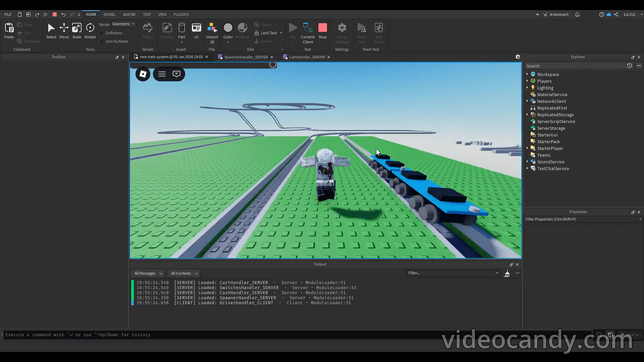Screen dimensions: 644x362
Task: Select the Select tool arrow
Action: pos(52,28)
